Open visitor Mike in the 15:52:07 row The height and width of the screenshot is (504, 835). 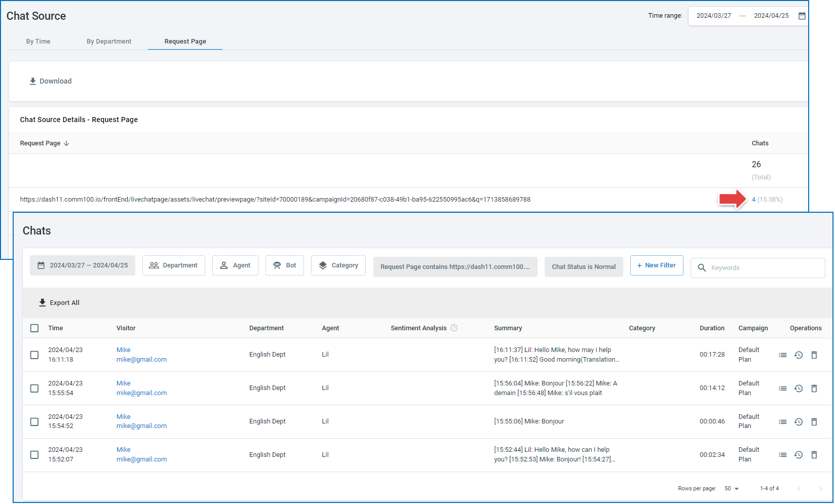[124, 450]
